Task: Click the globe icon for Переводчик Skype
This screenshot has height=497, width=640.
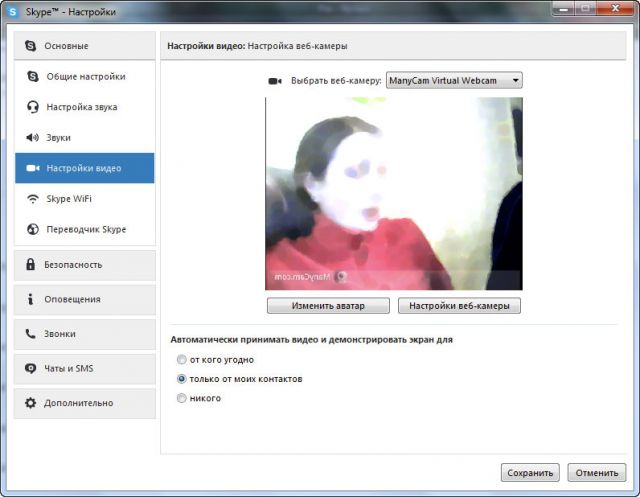Action: [x=33, y=229]
